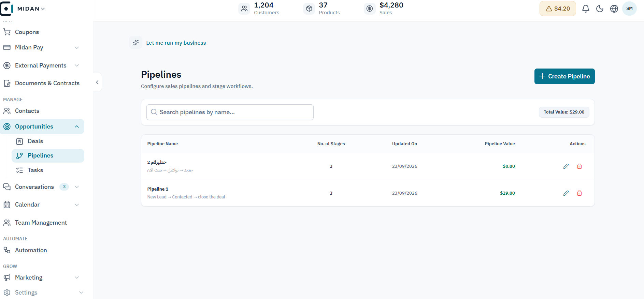The image size is (644, 299).
Task: Click the Conversations unread badge showing 3
Action: click(x=64, y=187)
